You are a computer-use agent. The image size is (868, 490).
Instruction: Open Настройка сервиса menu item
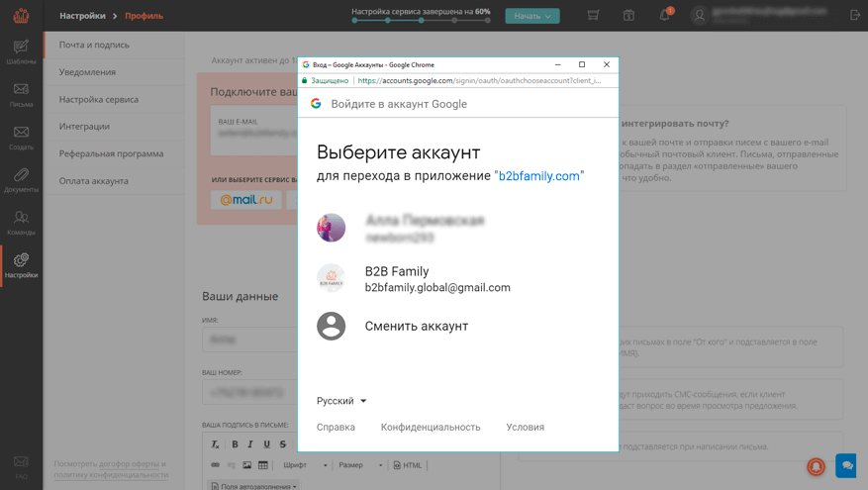(114, 99)
